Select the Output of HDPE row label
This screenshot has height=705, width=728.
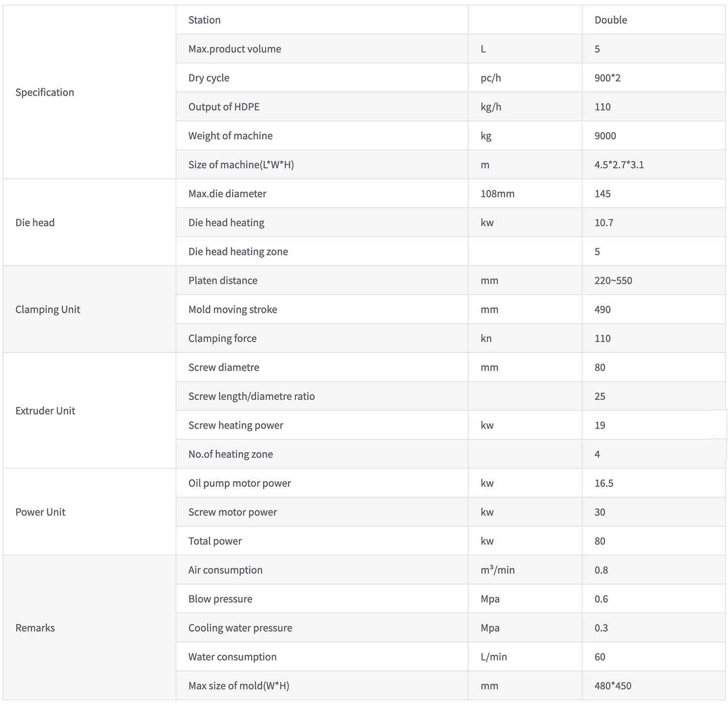(224, 107)
